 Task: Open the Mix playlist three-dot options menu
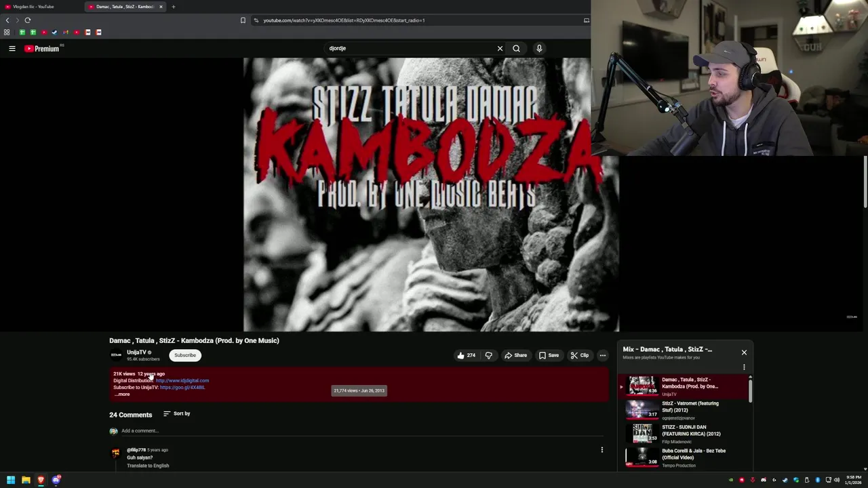coord(744,367)
